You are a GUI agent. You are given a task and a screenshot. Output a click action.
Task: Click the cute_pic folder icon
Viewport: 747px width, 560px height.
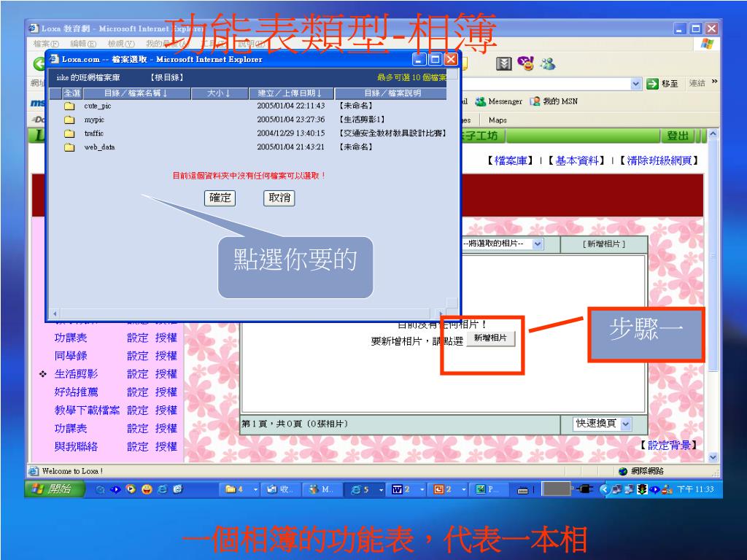tap(69, 106)
